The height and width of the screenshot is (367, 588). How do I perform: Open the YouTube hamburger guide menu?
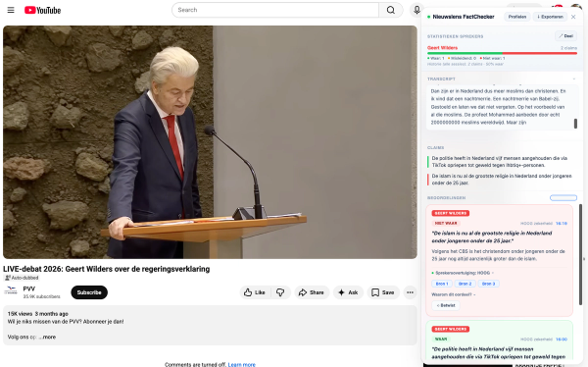point(11,10)
